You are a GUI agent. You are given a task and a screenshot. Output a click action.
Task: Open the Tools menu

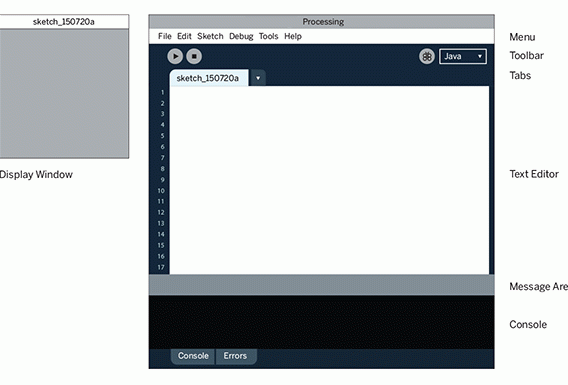(x=268, y=36)
